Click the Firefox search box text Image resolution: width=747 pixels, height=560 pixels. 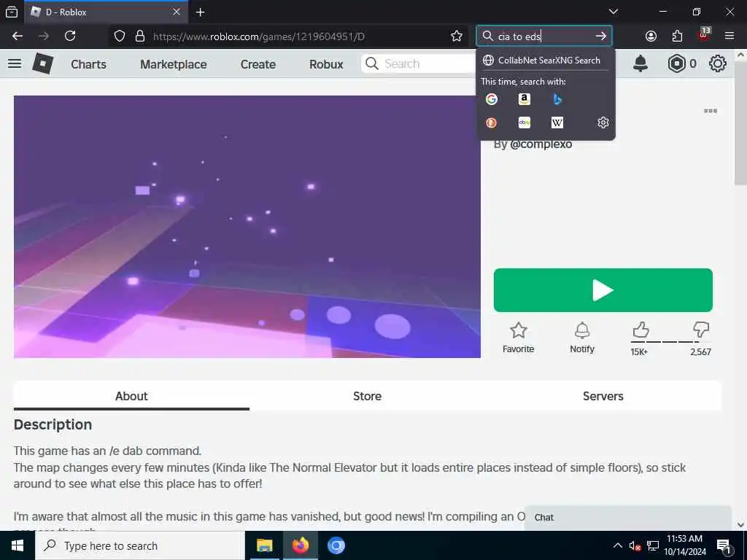tap(519, 36)
